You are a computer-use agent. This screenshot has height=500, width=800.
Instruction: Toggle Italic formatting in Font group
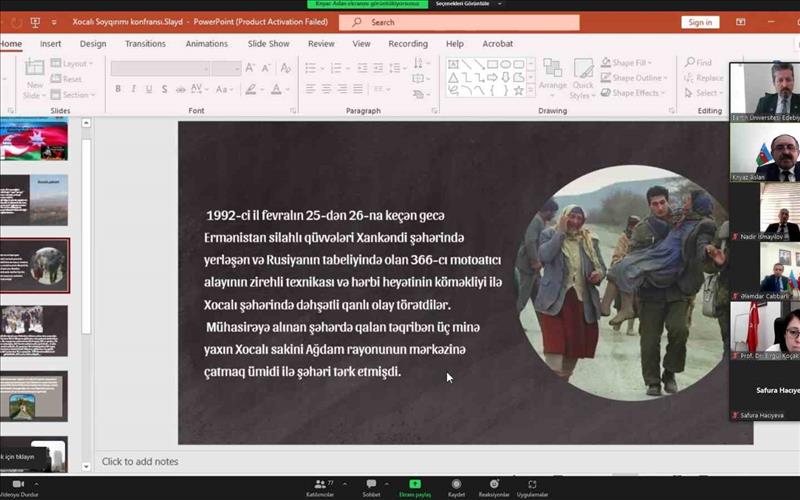pos(133,89)
